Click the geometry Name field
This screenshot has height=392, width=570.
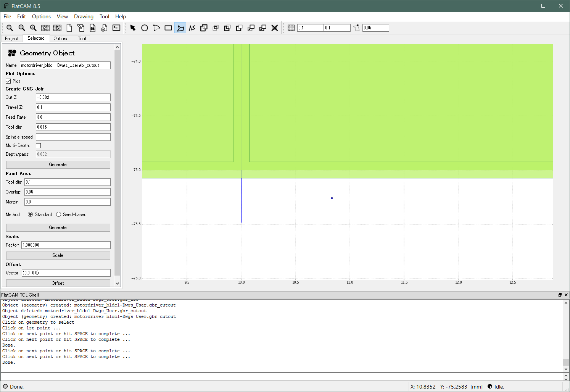tap(65, 65)
